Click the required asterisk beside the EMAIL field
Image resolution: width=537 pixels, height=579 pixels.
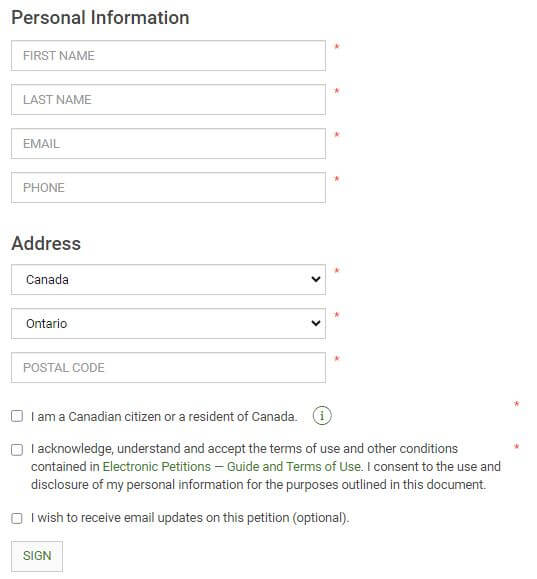point(336,134)
